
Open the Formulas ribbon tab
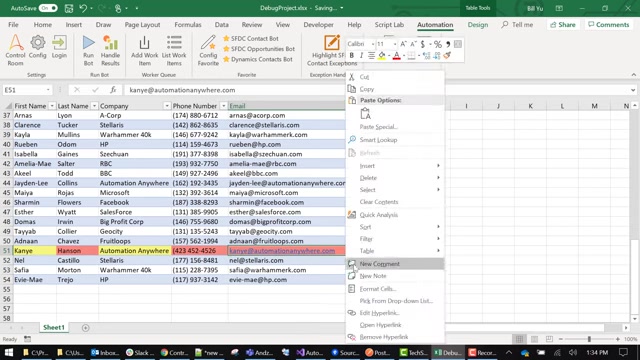coord(188,24)
